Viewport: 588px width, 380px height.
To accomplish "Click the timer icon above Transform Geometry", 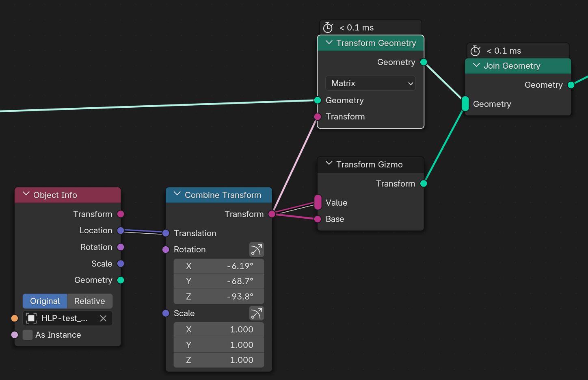I will click(x=328, y=28).
